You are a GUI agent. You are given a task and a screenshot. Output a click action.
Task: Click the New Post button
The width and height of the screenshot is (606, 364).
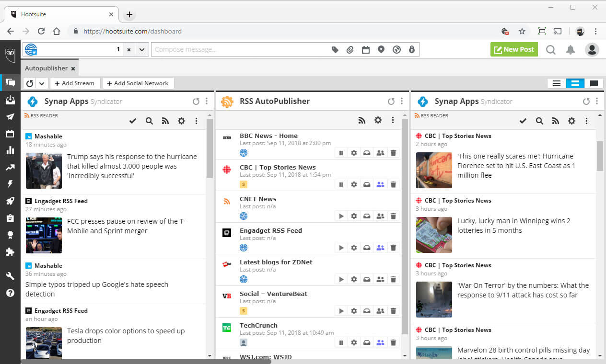coord(514,49)
